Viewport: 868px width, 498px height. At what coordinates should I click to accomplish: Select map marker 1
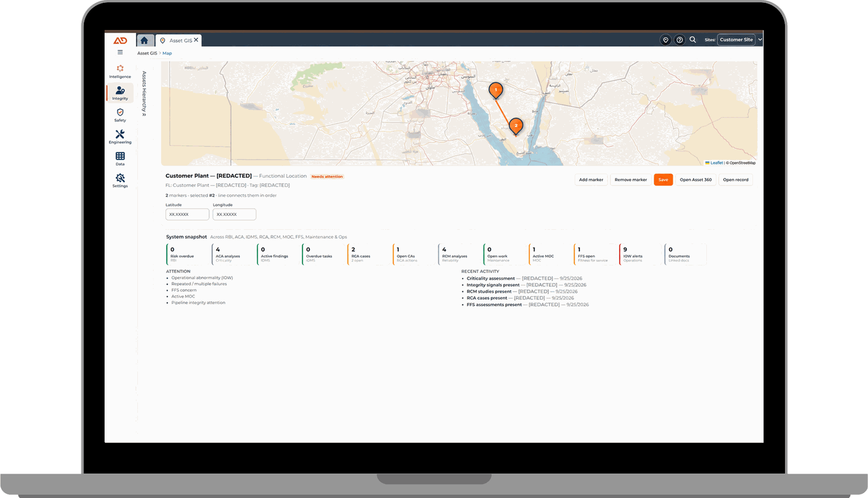tap(496, 90)
